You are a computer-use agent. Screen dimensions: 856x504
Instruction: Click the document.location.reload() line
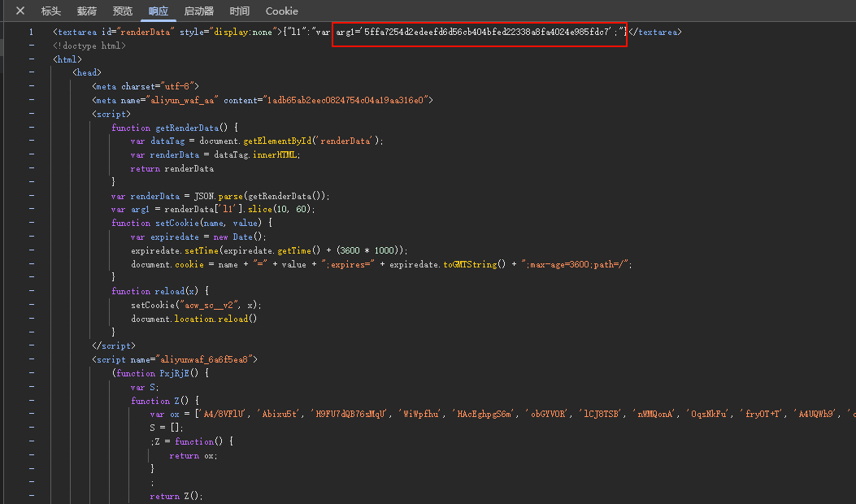pyautogui.click(x=193, y=319)
